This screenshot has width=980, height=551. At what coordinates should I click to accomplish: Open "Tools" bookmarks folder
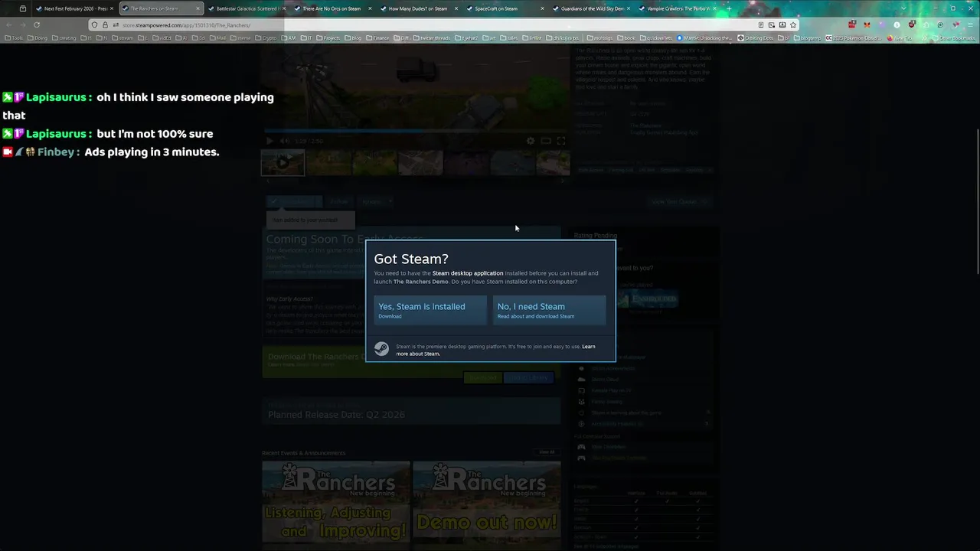pos(15,37)
